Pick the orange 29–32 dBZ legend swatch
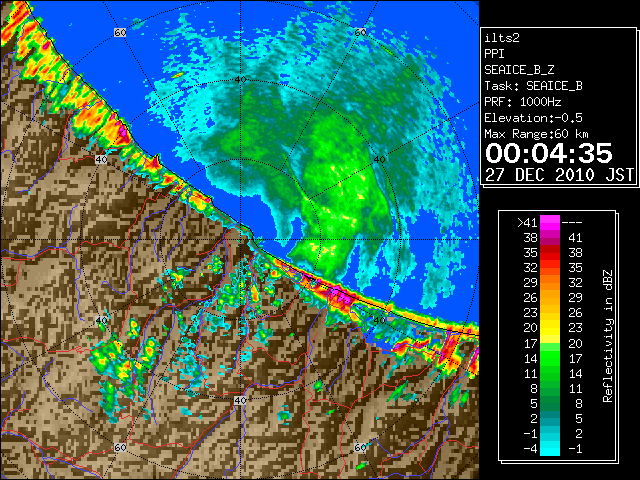Screen dimensions: 640x480 [550, 283]
